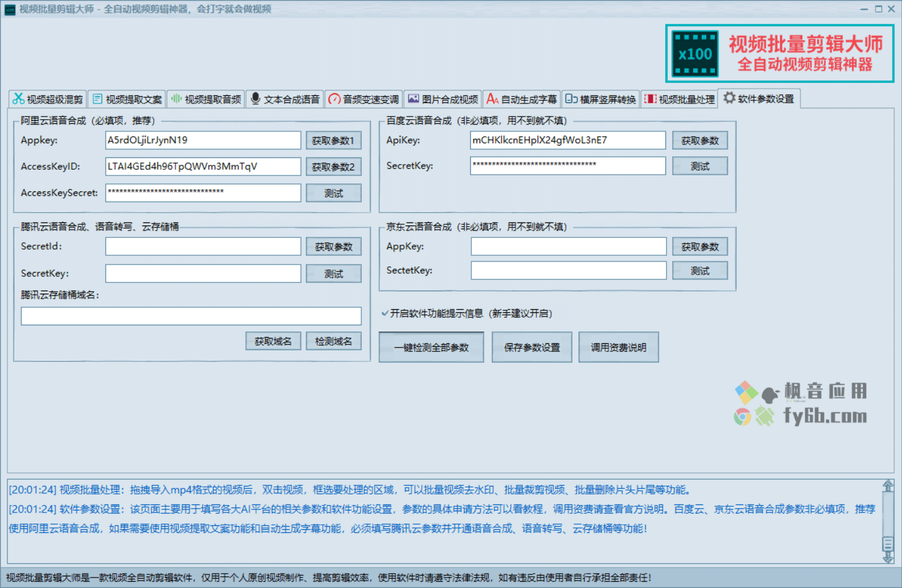Click the JD cloud AppKey input field

tap(569, 246)
